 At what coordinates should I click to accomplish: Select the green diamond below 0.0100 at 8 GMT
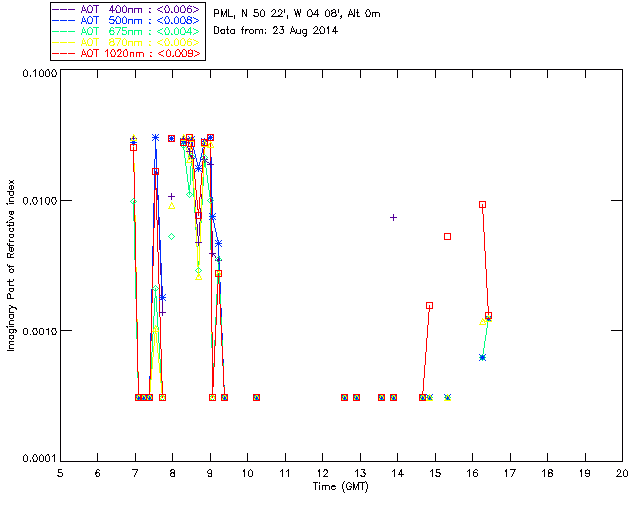(x=172, y=236)
